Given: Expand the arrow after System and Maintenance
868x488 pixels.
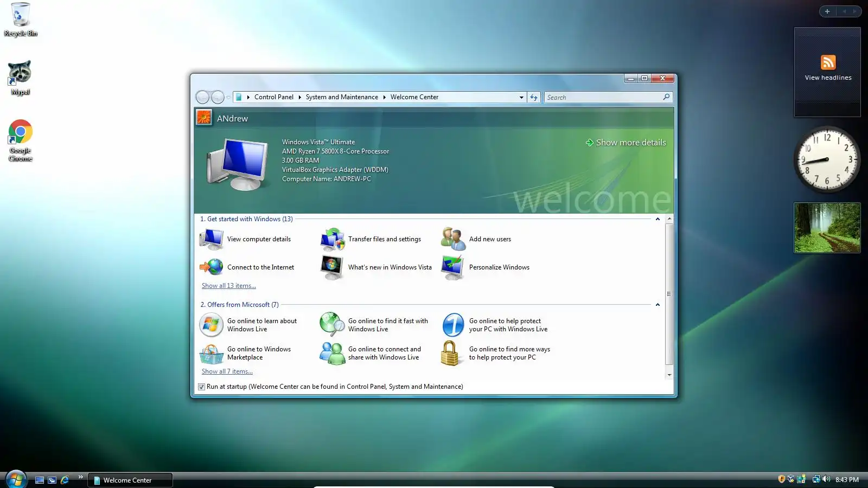Looking at the screenshot, I should [x=384, y=97].
